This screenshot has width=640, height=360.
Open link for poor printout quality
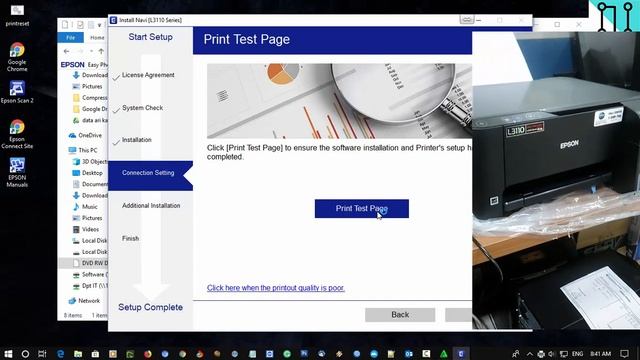(x=276, y=288)
